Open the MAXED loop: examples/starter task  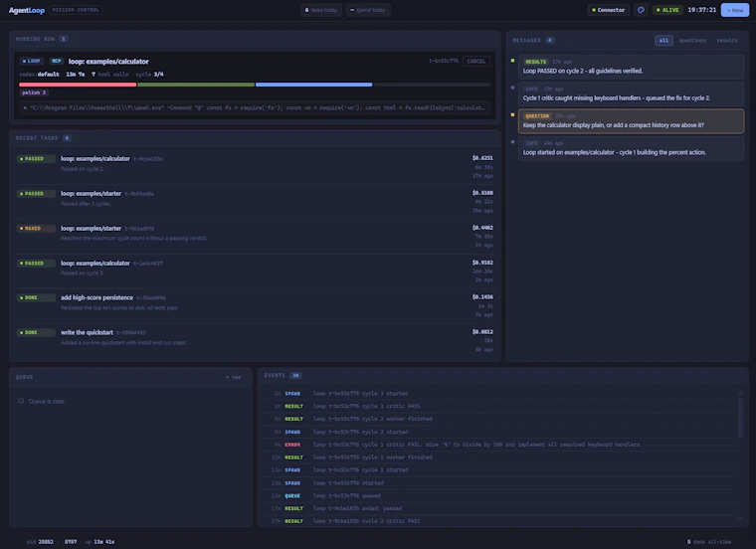(255, 236)
